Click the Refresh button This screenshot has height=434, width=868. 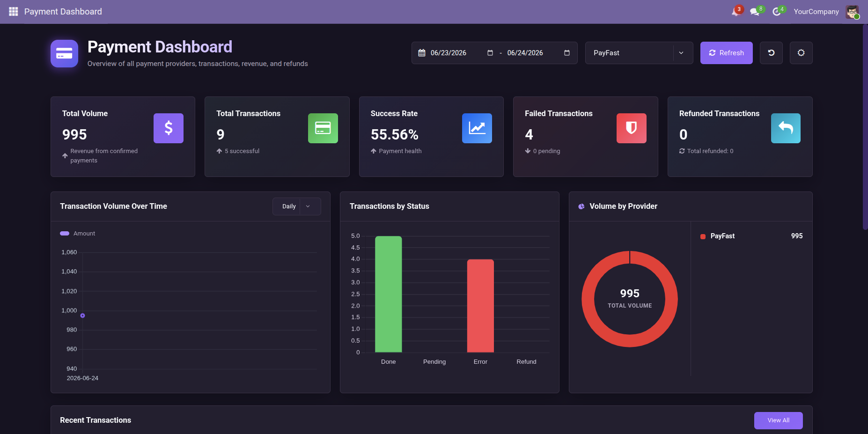tap(727, 53)
